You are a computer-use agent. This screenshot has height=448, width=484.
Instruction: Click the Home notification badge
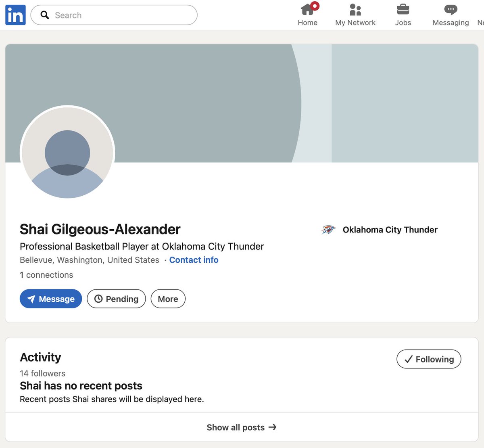point(315,6)
